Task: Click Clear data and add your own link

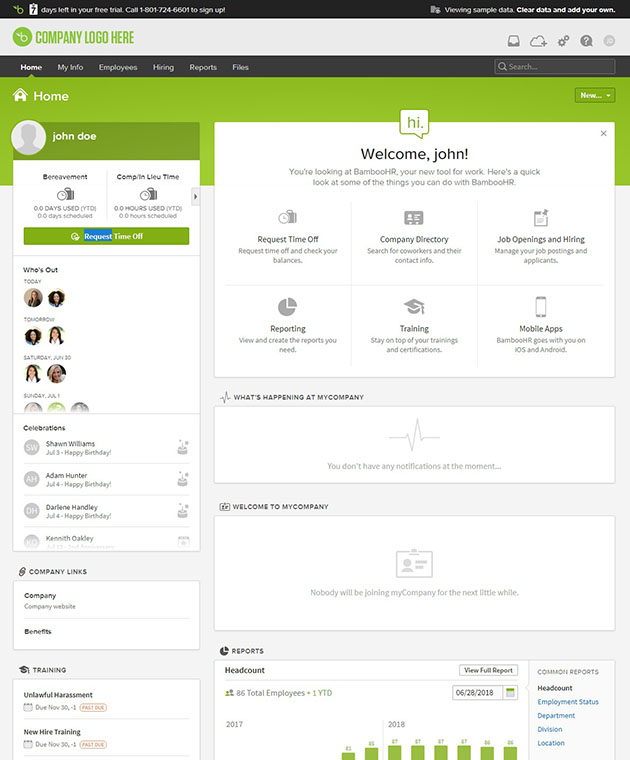Action: 566,10
